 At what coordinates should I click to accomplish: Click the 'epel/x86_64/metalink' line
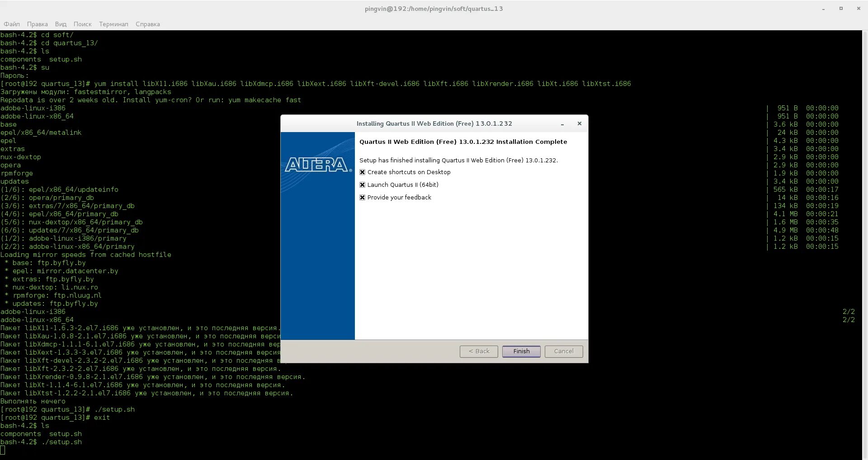[x=41, y=133]
